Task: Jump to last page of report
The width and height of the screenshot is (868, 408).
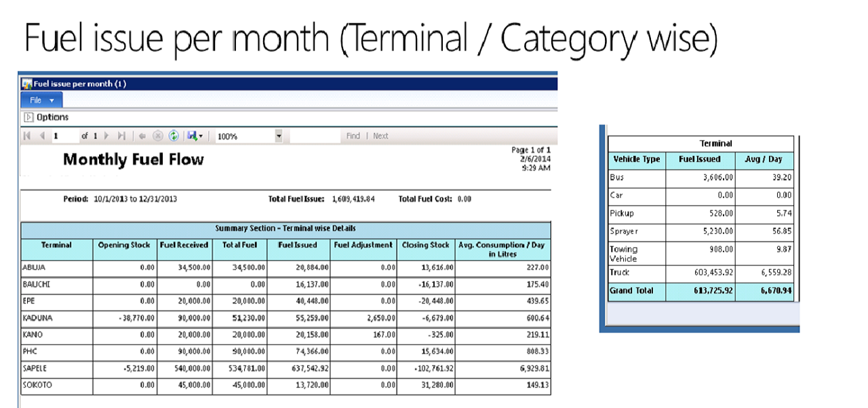Action: [x=121, y=136]
